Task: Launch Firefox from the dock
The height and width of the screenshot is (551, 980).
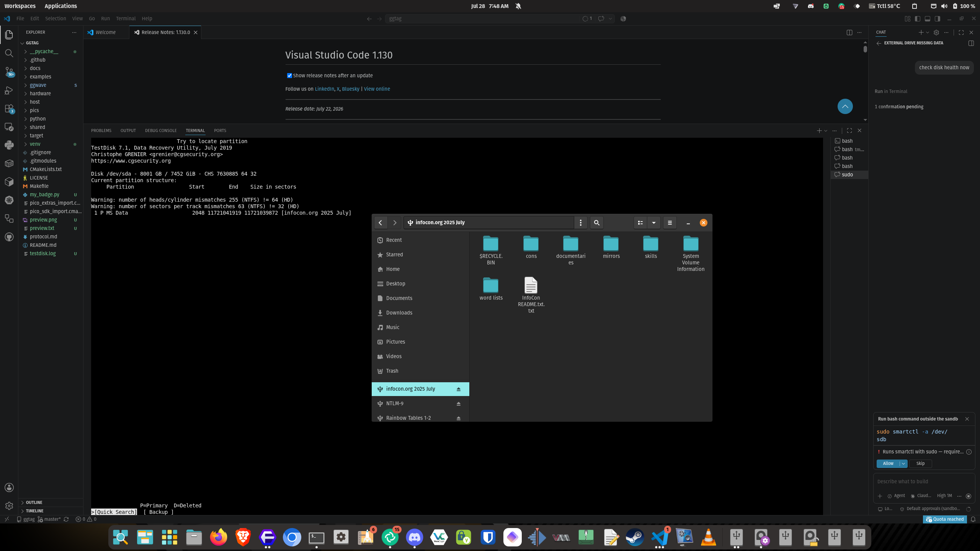Action: [x=218, y=538]
